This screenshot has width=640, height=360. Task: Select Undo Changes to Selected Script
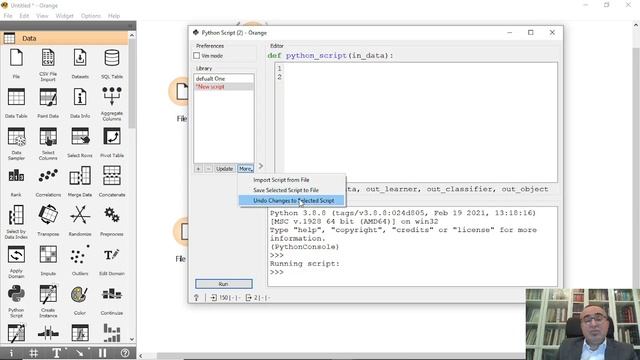click(291, 200)
